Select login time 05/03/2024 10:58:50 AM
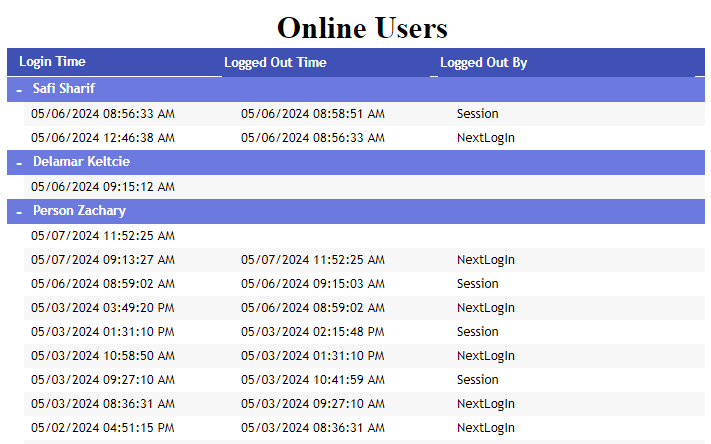The image size is (711, 444). point(103,356)
